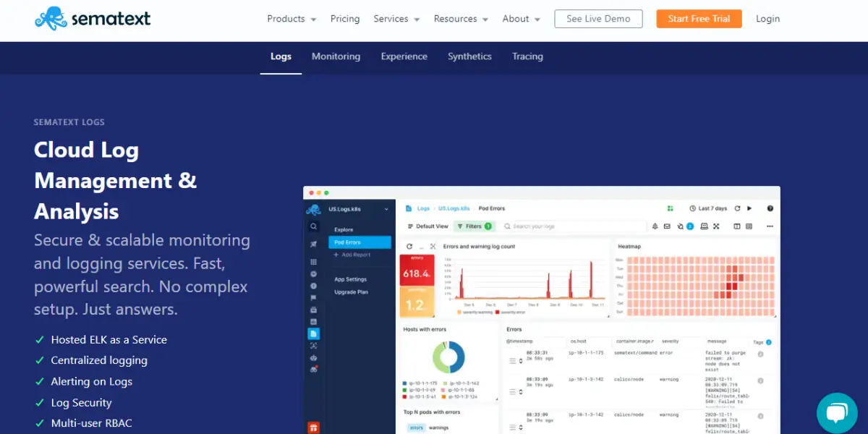Click the 'sematext/command' table cell
Image resolution: width=868 pixels, height=434 pixels.
click(636, 353)
